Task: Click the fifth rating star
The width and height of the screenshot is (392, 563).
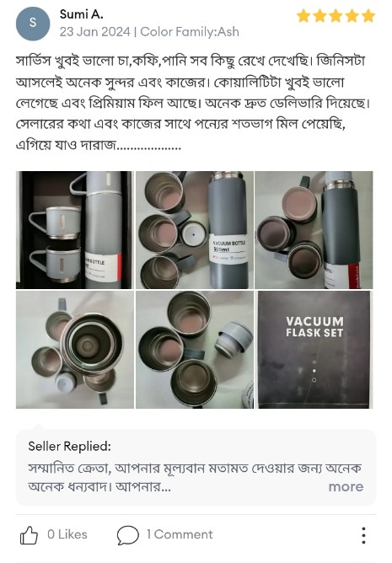Action: pyautogui.click(x=368, y=16)
